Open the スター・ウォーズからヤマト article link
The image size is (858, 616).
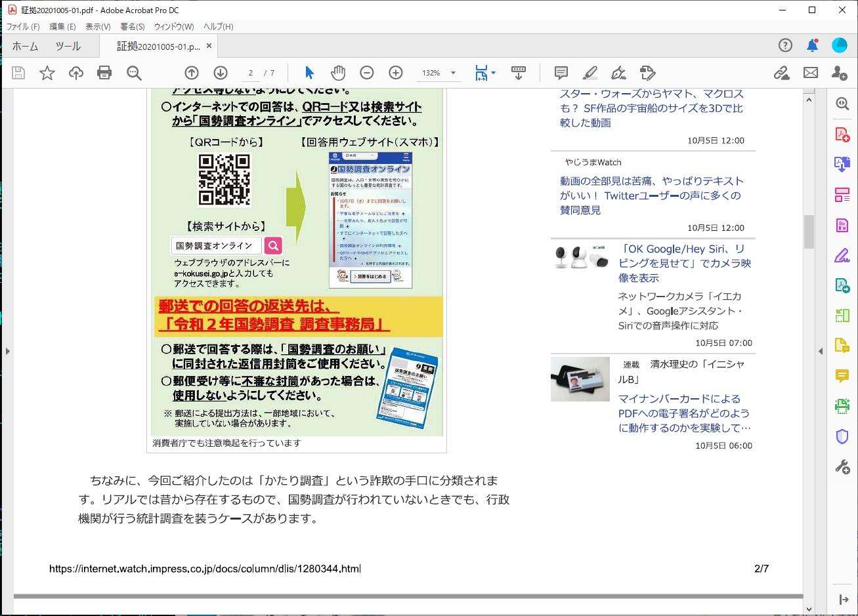pyautogui.click(x=652, y=108)
